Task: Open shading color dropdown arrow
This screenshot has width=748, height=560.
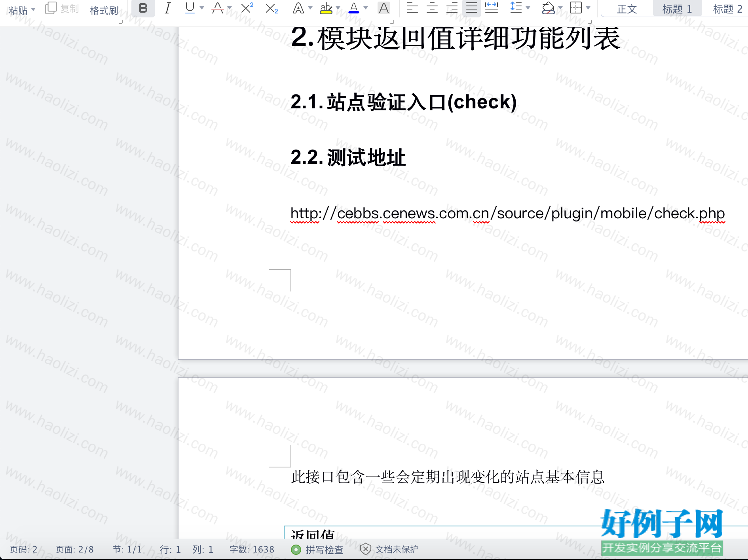Action: pos(560,8)
